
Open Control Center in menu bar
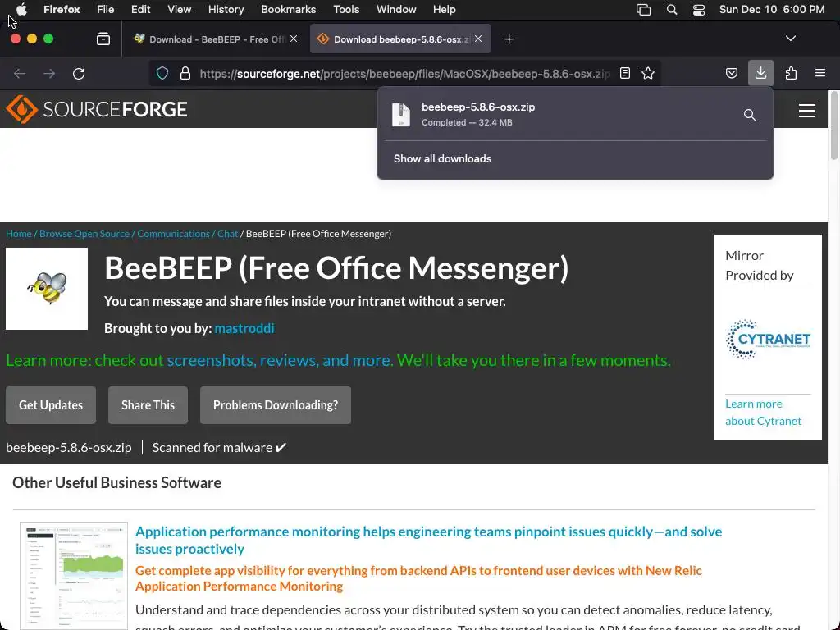pyautogui.click(x=699, y=10)
